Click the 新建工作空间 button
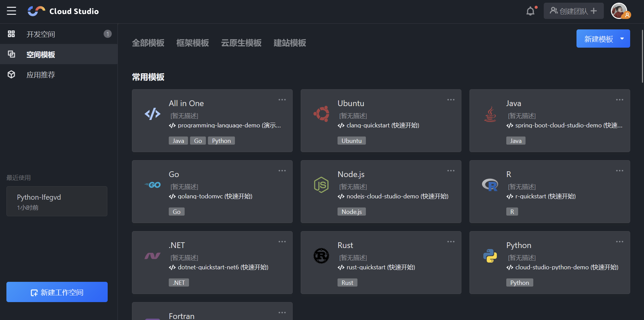The image size is (644, 320). pos(57,292)
